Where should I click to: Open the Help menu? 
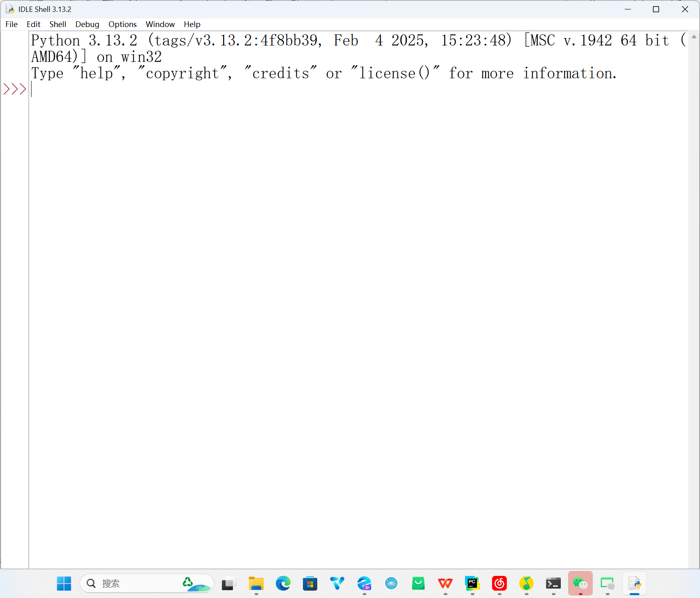pyautogui.click(x=192, y=24)
